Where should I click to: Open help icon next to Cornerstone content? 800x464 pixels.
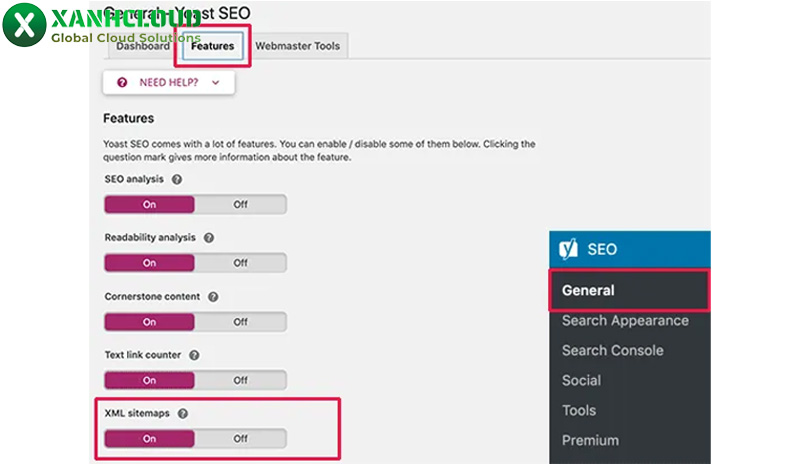pos(213,297)
